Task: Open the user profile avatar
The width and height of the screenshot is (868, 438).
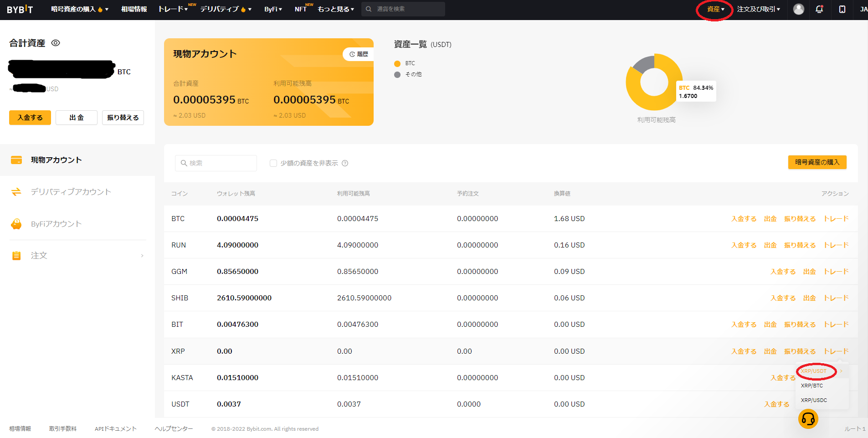Action: point(798,9)
